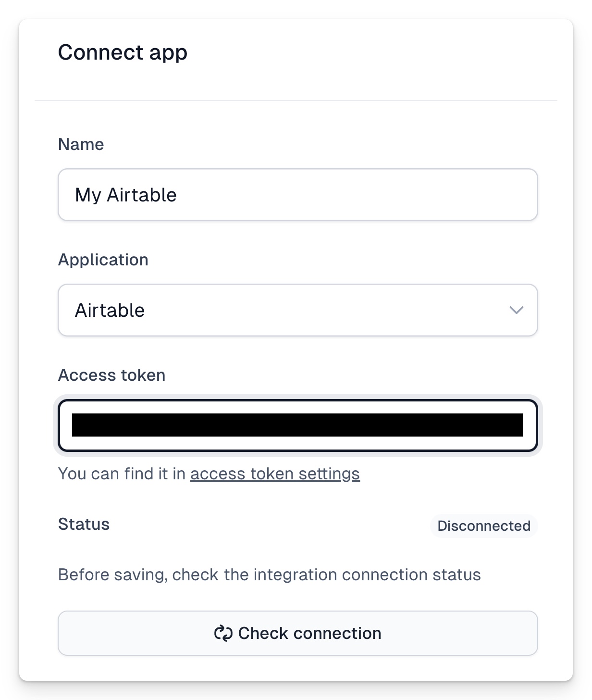Click the Disconnected status badge
Screen dimensions: 592x700
pos(484,525)
